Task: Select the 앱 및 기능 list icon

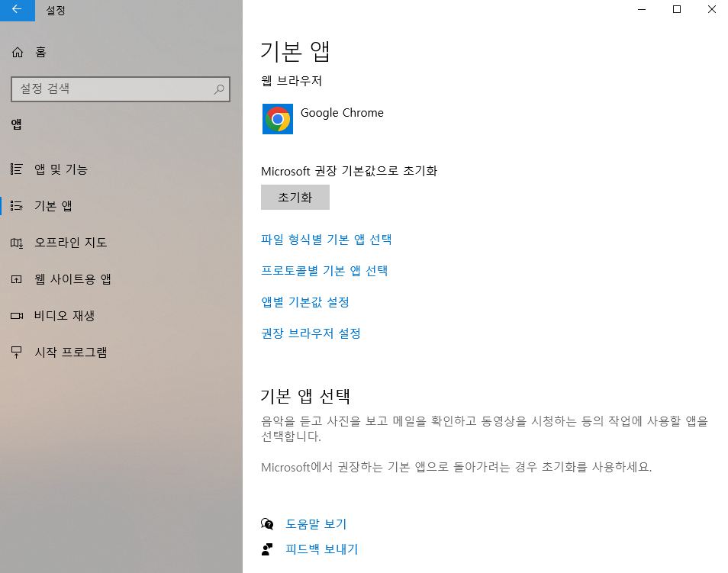Action: click(x=17, y=169)
